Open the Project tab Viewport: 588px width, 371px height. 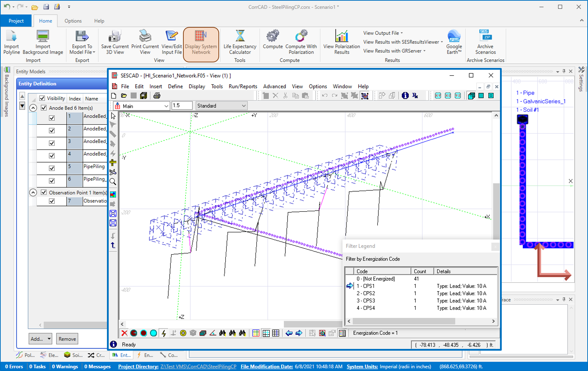click(x=16, y=21)
